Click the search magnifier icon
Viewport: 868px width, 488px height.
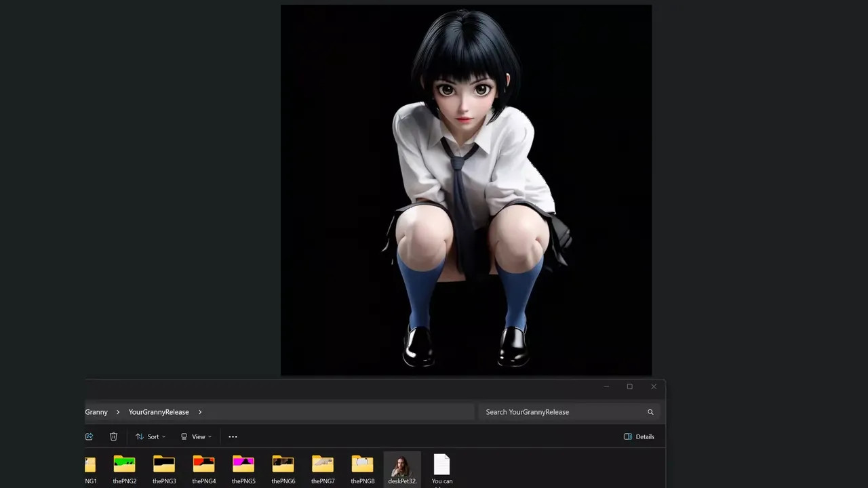[x=650, y=412]
